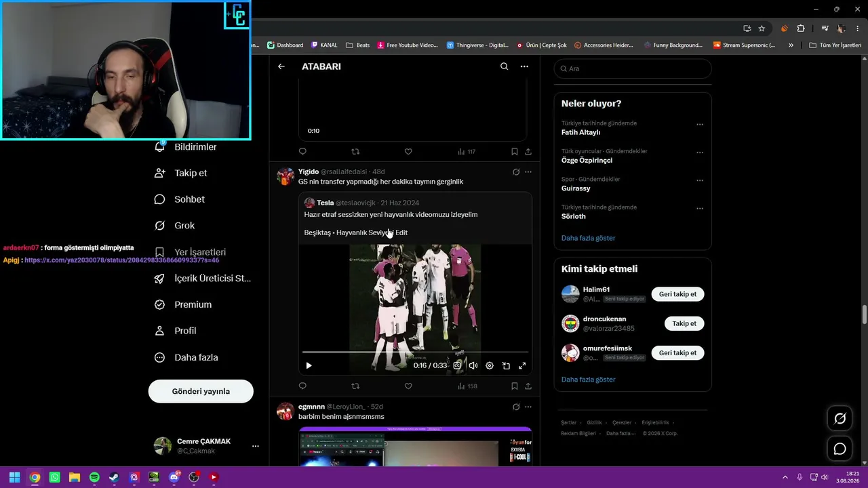Viewport: 868px width, 488px height.
Task: Open Premium page
Action: pyautogui.click(x=183, y=305)
